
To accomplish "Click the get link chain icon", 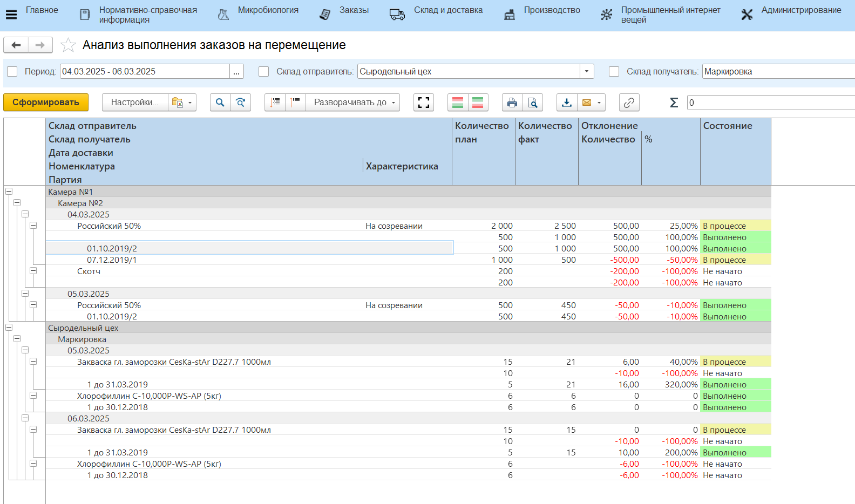I will coord(629,103).
